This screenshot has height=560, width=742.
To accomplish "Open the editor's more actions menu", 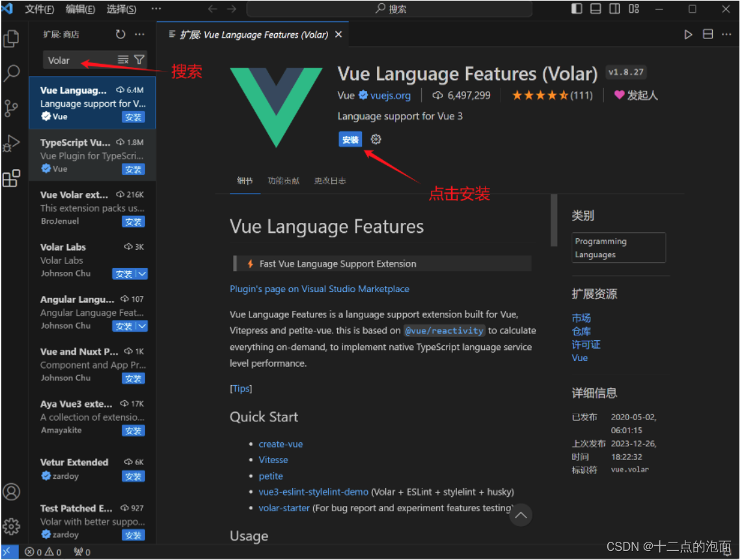I will point(727,34).
